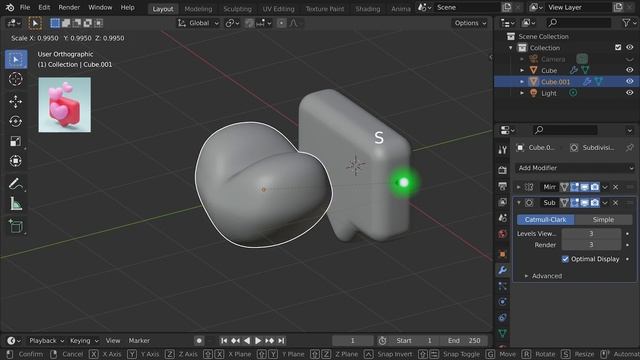Open the timeline Marker menu
The image size is (640, 360).
(x=139, y=340)
